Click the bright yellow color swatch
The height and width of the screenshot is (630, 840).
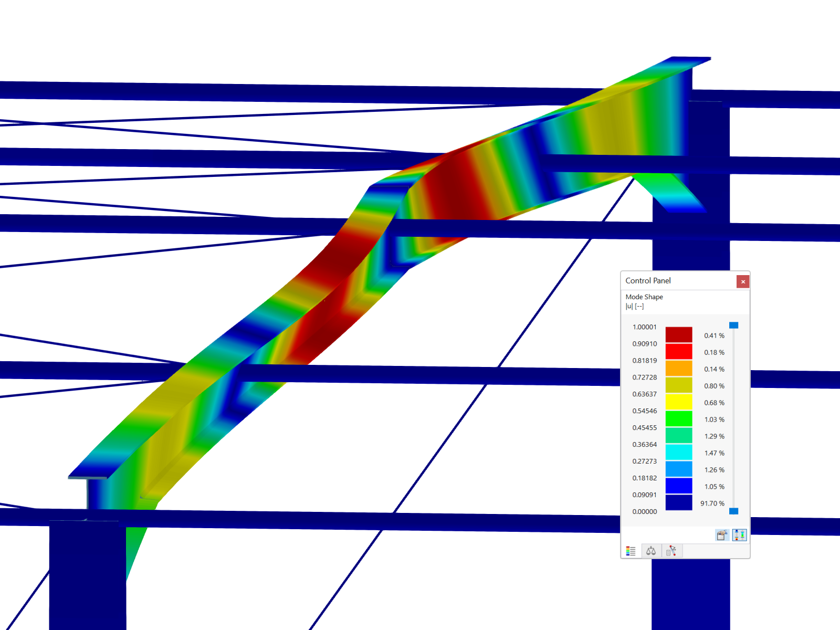pos(679,402)
